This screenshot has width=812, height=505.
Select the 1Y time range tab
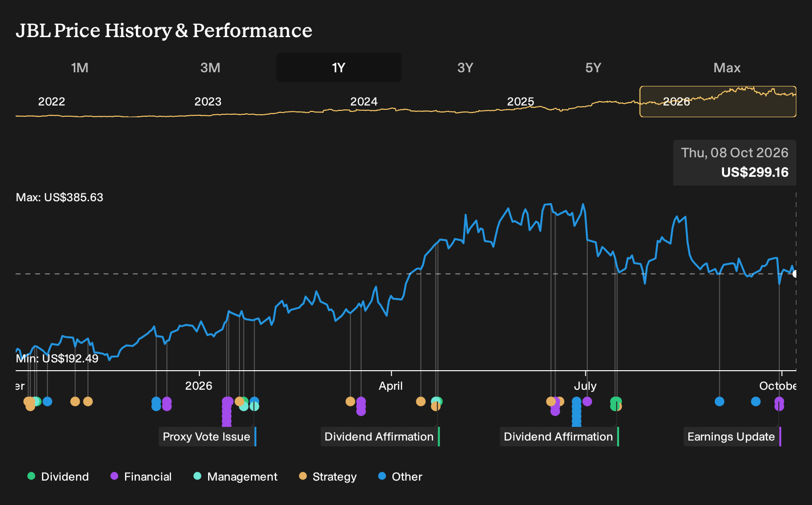[339, 67]
